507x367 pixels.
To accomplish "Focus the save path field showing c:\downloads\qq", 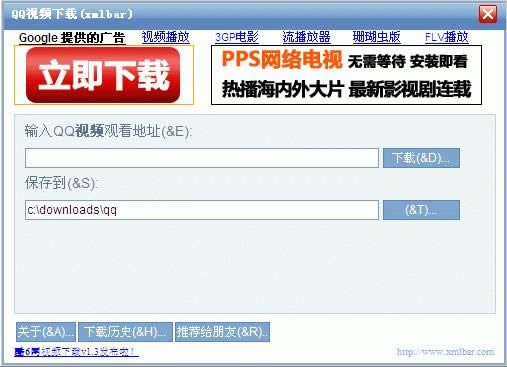I will tap(202, 210).
